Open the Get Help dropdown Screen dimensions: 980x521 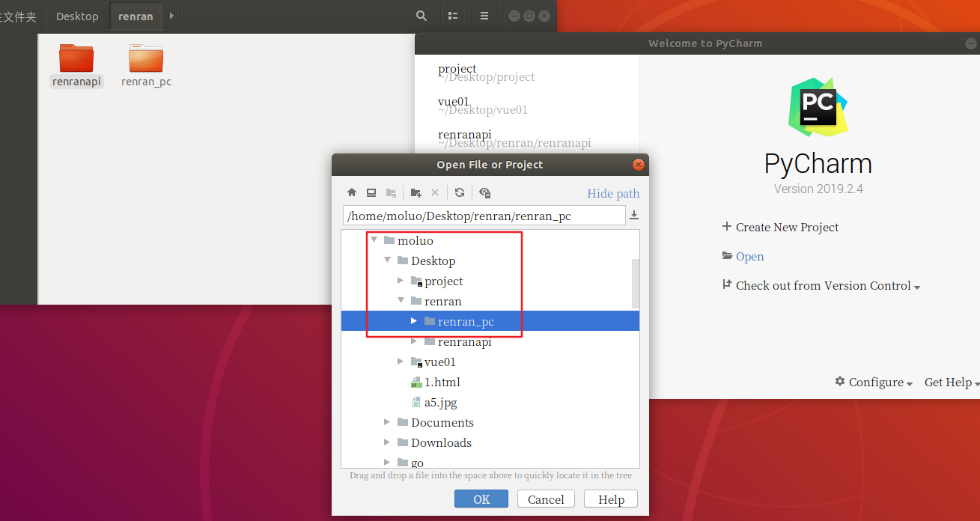pyautogui.click(x=952, y=382)
